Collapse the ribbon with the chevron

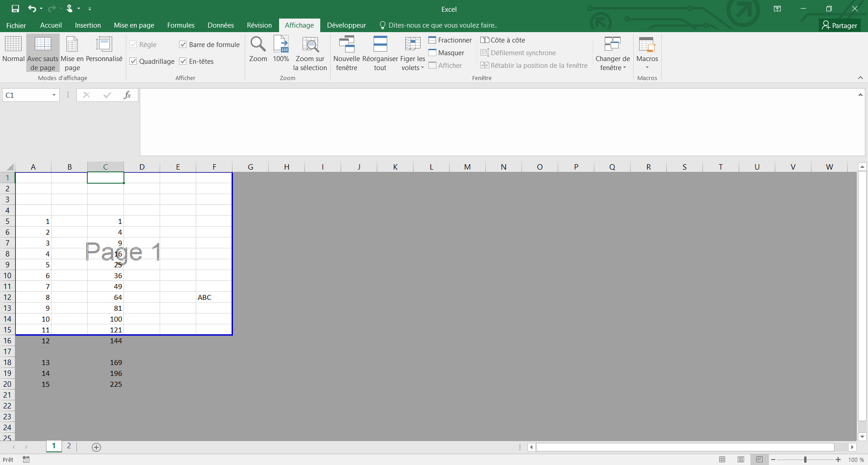(x=860, y=78)
